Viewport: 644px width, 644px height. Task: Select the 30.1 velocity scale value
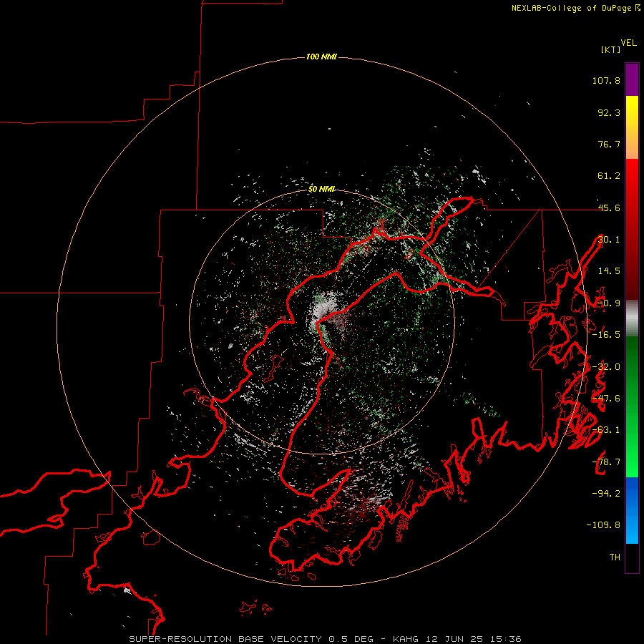coord(609,240)
